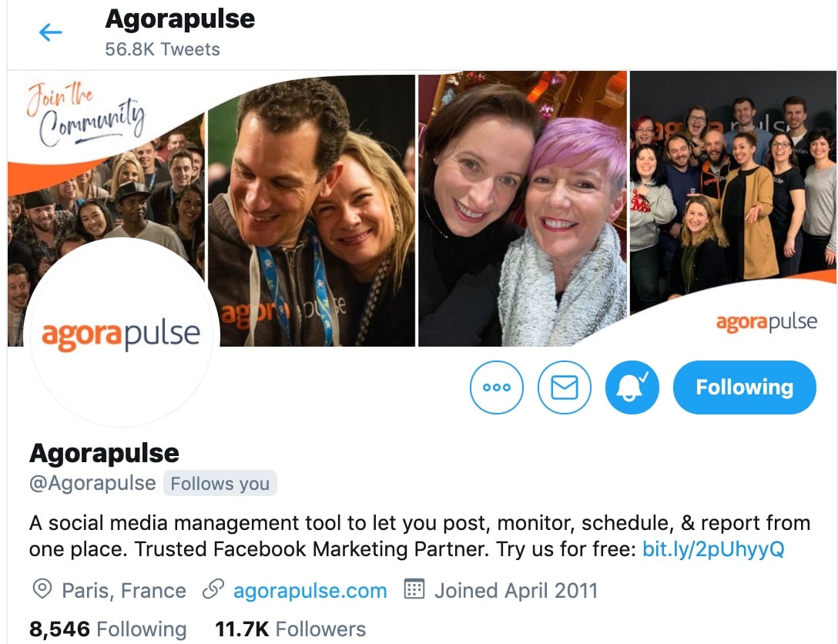This screenshot has width=838, height=644.
Task: View the 8,546 Following list
Action: [x=108, y=629]
